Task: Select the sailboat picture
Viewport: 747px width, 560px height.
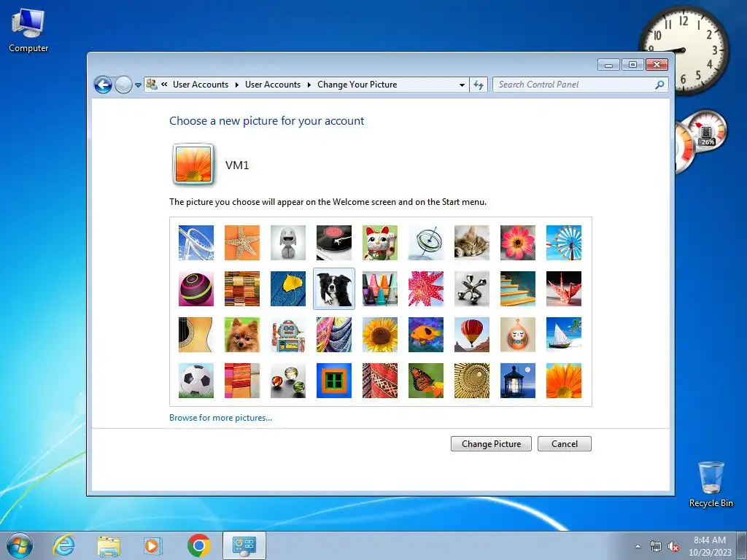Action: [x=564, y=335]
